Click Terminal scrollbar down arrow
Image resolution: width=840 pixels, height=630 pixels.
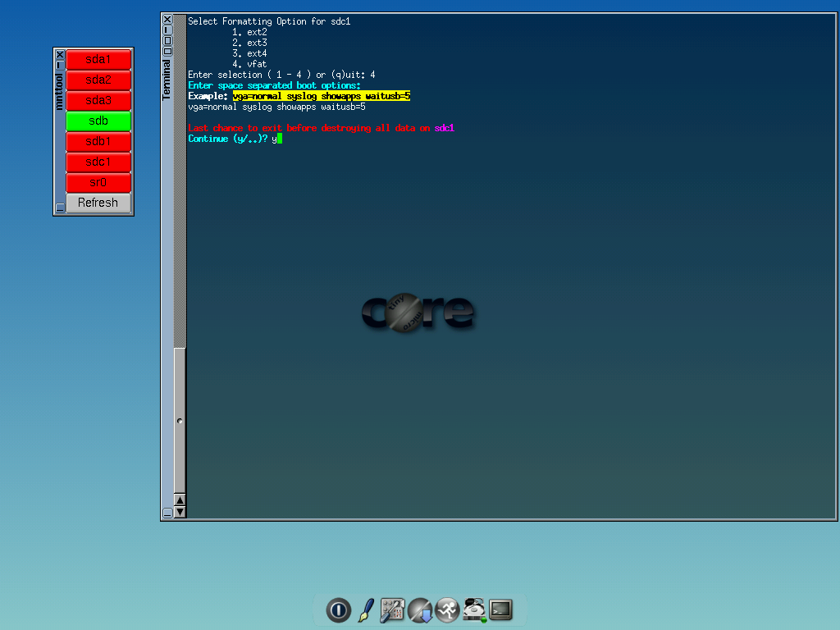(x=180, y=512)
